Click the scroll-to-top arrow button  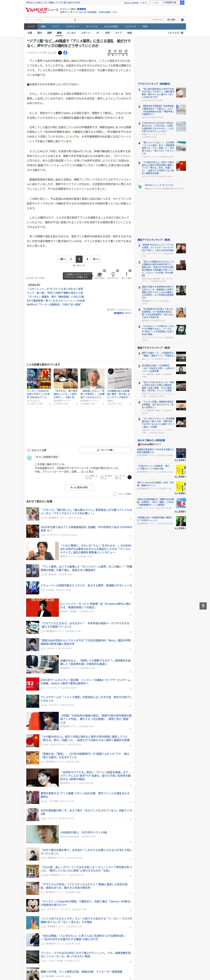pyautogui.click(x=203, y=606)
